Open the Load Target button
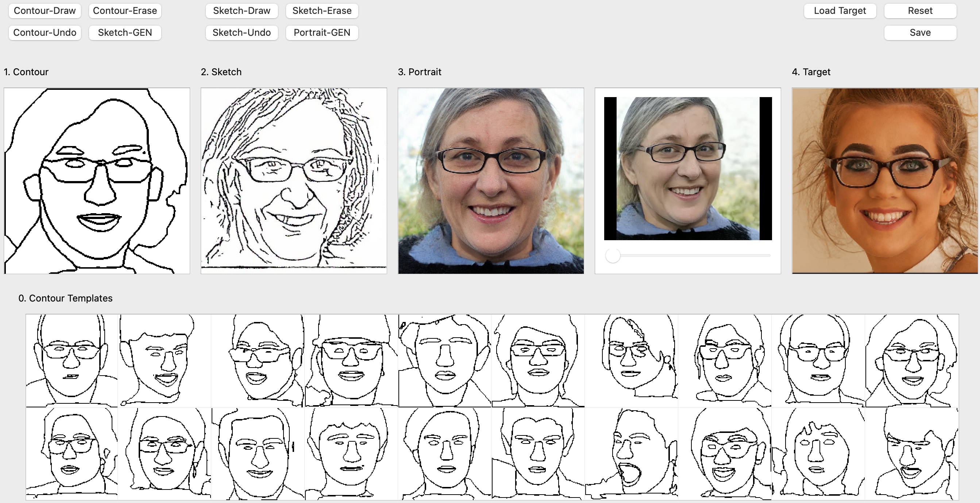980x503 pixels. [840, 11]
